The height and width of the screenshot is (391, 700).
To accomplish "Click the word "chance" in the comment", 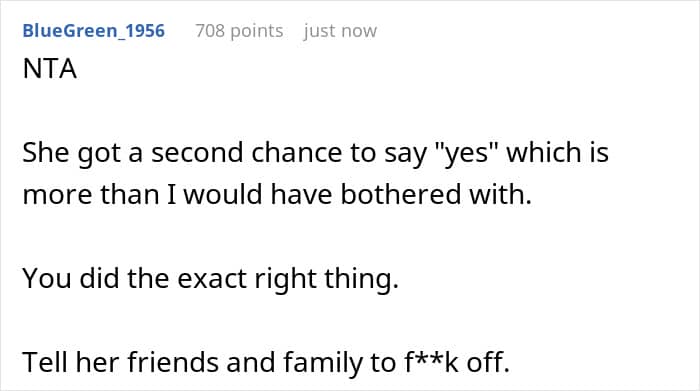I will [x=296, y=152].
